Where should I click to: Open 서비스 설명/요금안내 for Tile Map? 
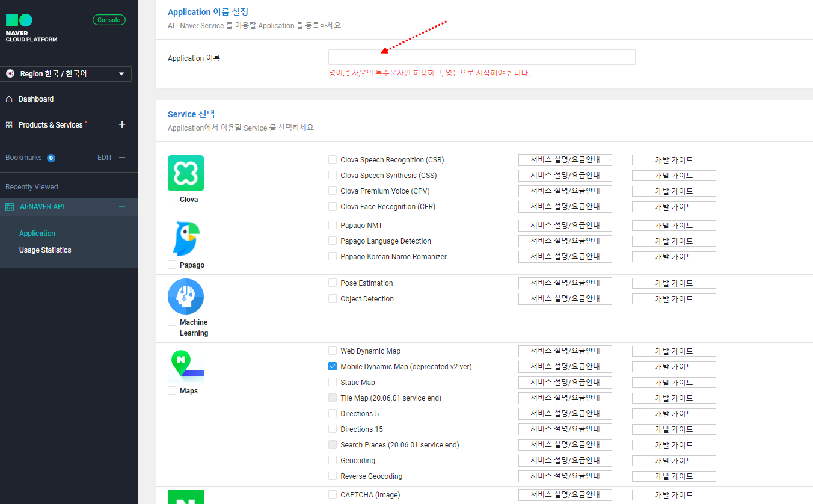(565, 398)
